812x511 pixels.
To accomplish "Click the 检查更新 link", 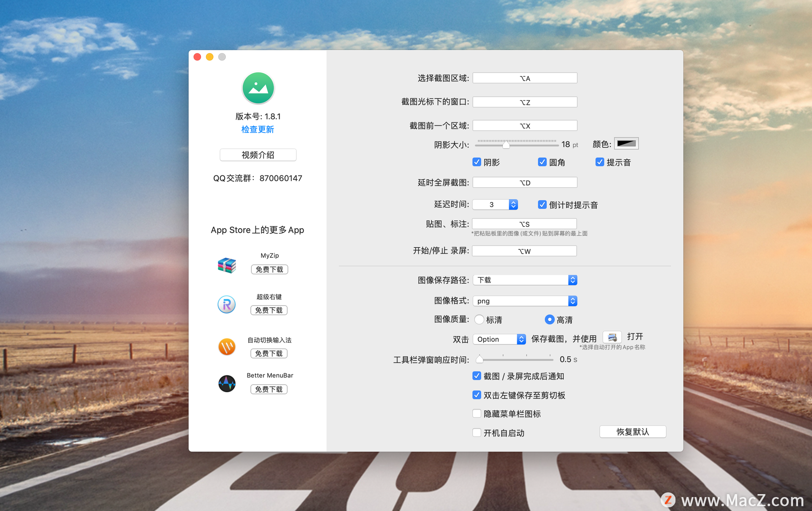I will click(x=258, y=129).
